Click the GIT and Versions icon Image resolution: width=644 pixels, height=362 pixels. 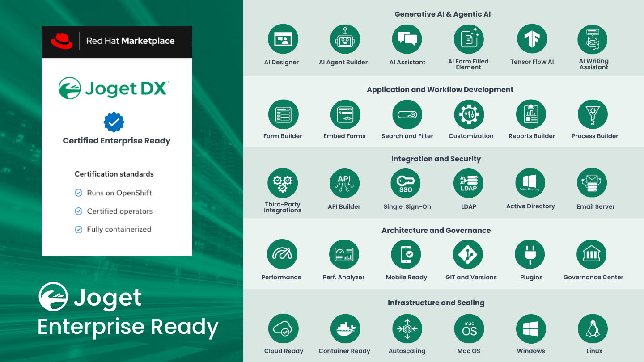[468, 254]
